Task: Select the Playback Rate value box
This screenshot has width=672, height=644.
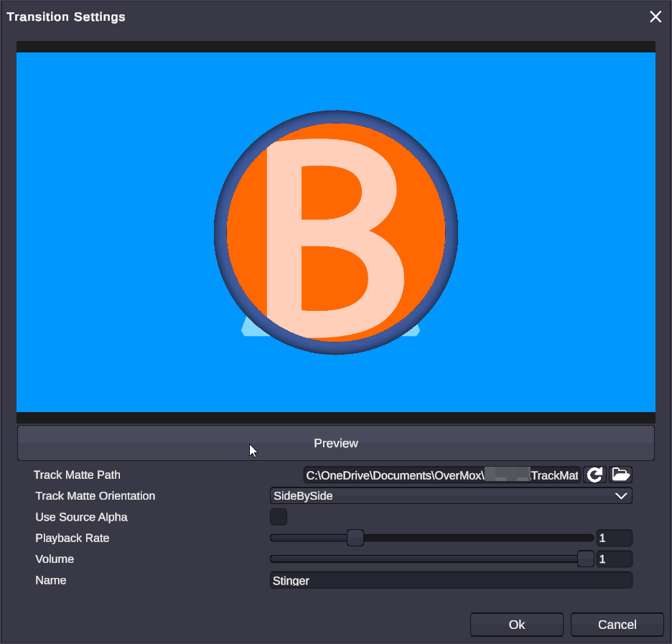Action: pyautogui.click(x=614, y=538)
